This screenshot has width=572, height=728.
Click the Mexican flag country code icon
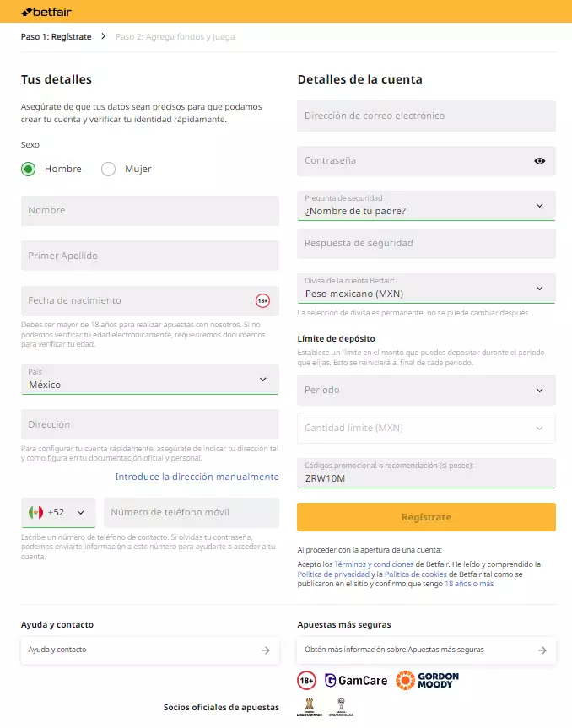click(35, 513)
